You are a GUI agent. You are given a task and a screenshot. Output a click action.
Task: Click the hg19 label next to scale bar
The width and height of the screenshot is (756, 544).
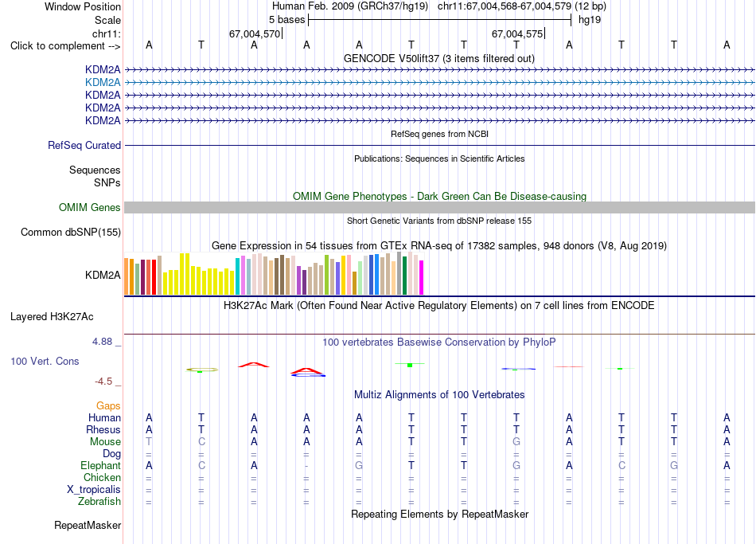point(590,20)
